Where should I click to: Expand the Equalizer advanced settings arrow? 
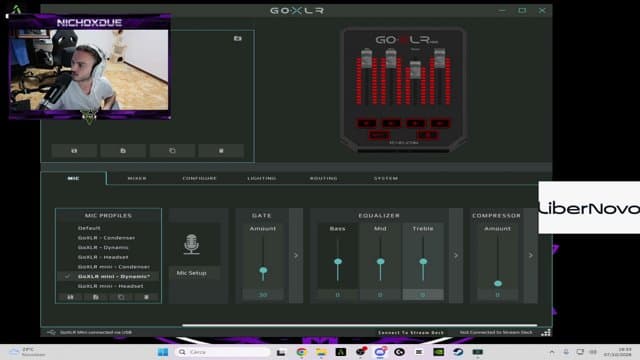pyautogui.click(x=456, y=256)
